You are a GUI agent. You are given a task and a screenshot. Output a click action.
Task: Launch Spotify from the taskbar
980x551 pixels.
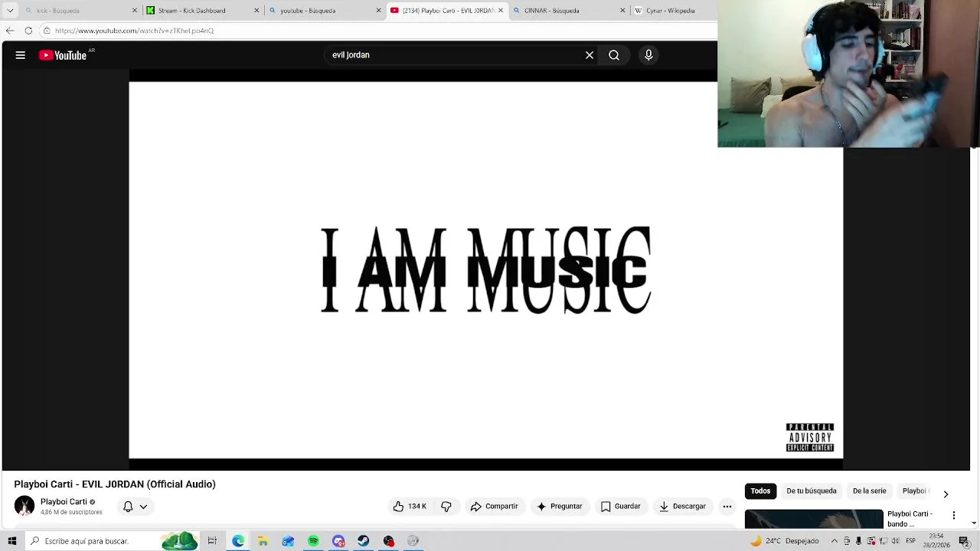pos(313,541)
